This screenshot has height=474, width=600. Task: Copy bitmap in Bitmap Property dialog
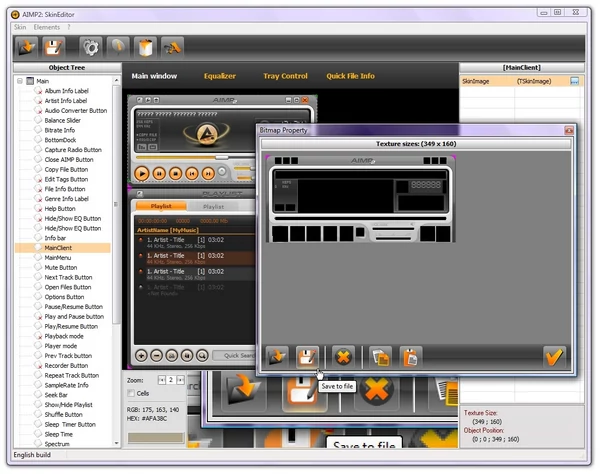point(380,357)
